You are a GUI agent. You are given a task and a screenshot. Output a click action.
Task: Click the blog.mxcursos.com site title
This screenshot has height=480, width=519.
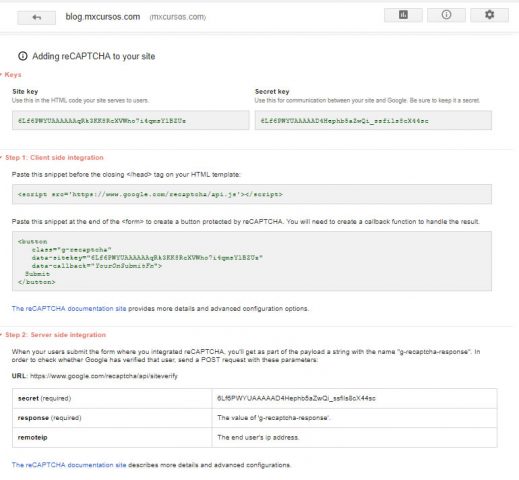pyautogui.click(x=103, y=17)
